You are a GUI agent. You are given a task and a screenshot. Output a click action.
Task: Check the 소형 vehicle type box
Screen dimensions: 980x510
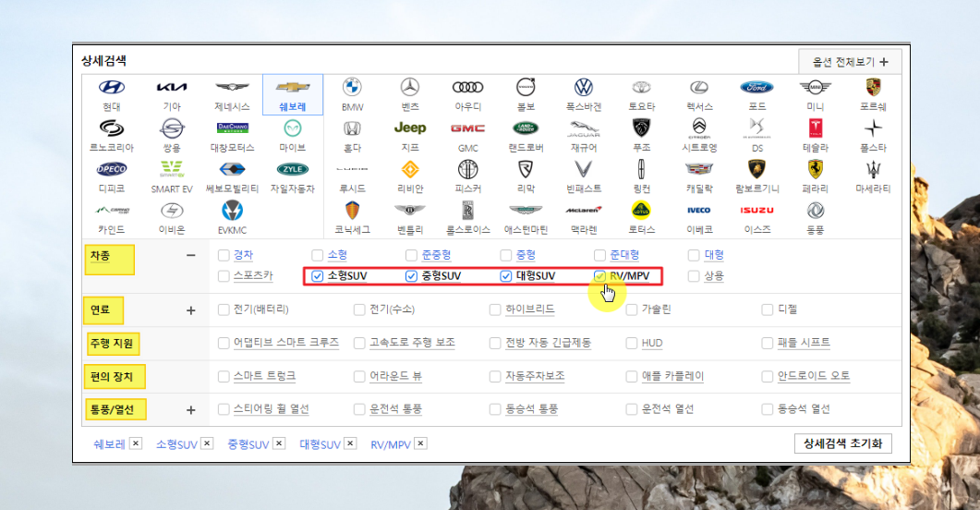pyautogui.click(x=317, y=255)
